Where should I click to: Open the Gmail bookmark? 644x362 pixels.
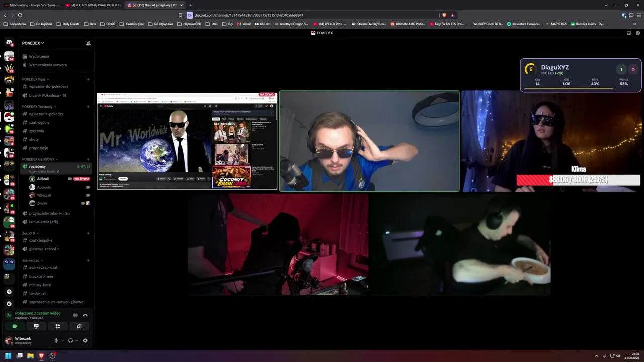click(x=244, y=24)
